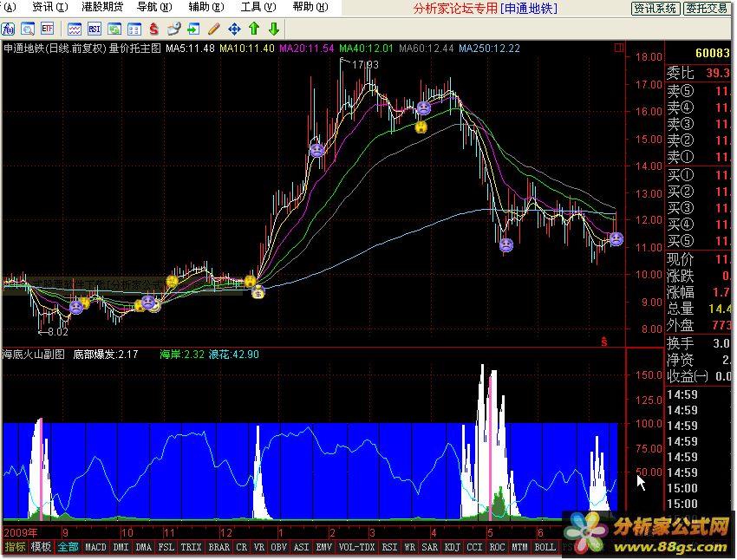Select the ASI indicator tab
737x560 pixels.
coord(301,547)
